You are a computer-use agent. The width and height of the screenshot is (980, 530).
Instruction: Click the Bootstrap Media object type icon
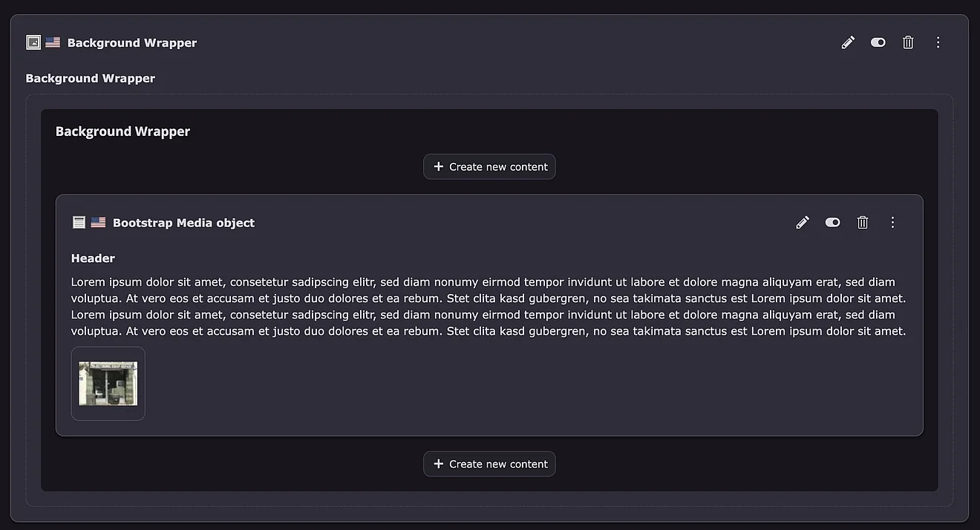[x=79, y=222]
